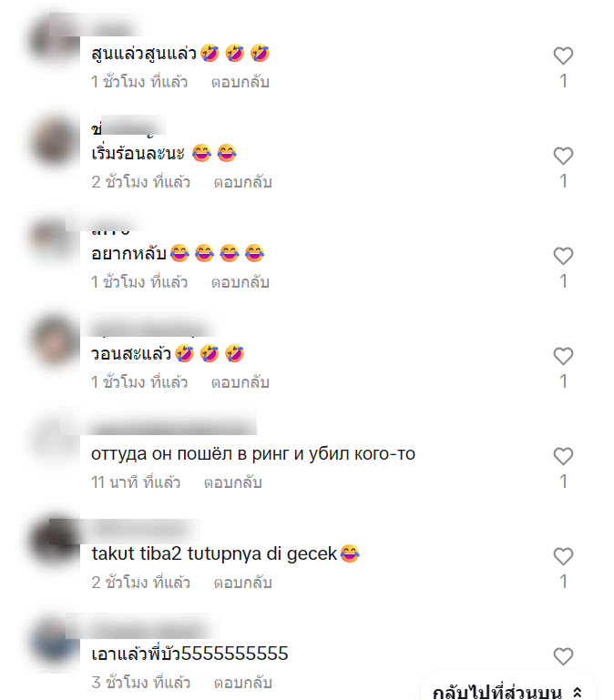Reply to the comment 'เริ่มร้อนละนะ'

(x=242, y=182)
